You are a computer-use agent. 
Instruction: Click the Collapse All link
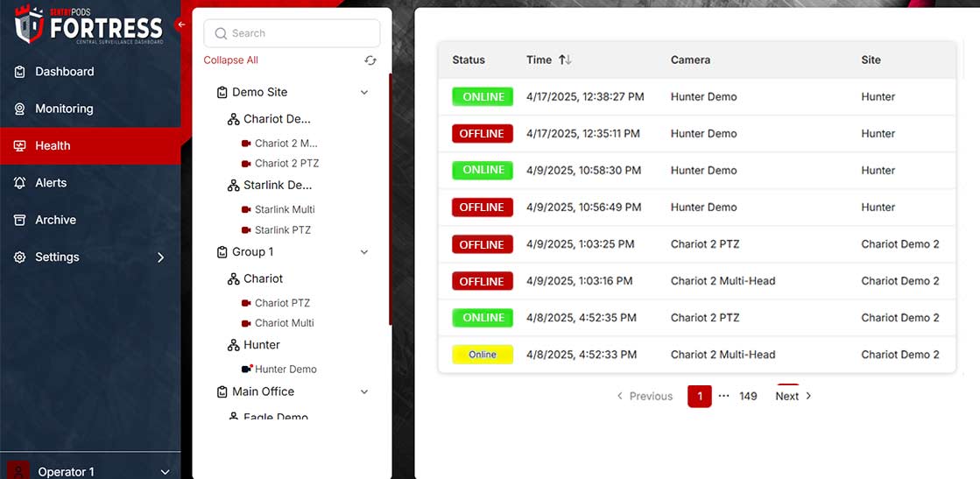coord(230,60)
